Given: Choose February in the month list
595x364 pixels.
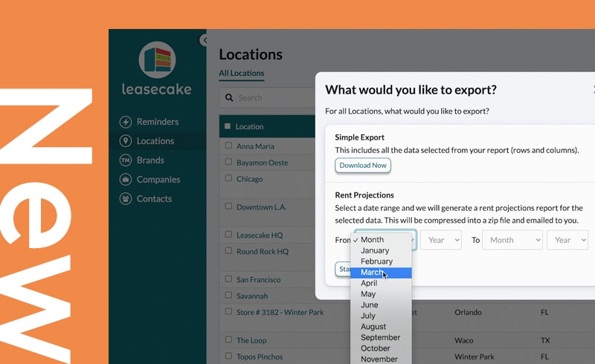Looking at the screenshot, I should coord(381,261).
